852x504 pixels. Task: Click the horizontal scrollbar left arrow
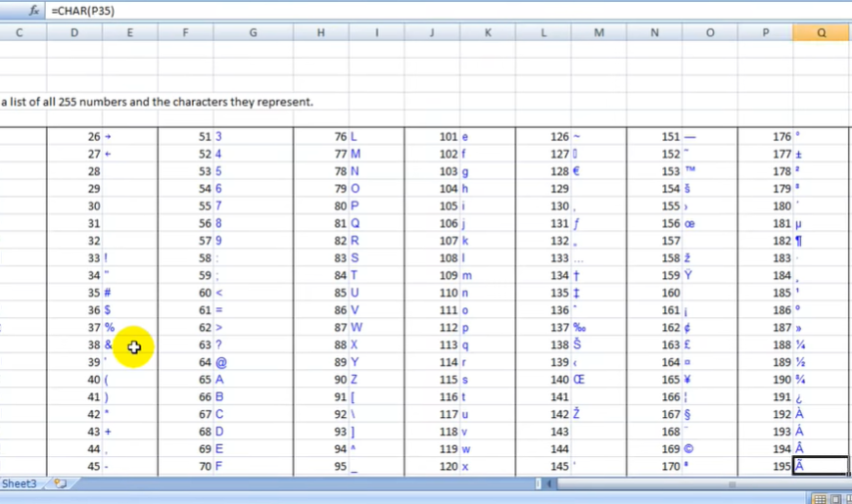coord(549,483)
